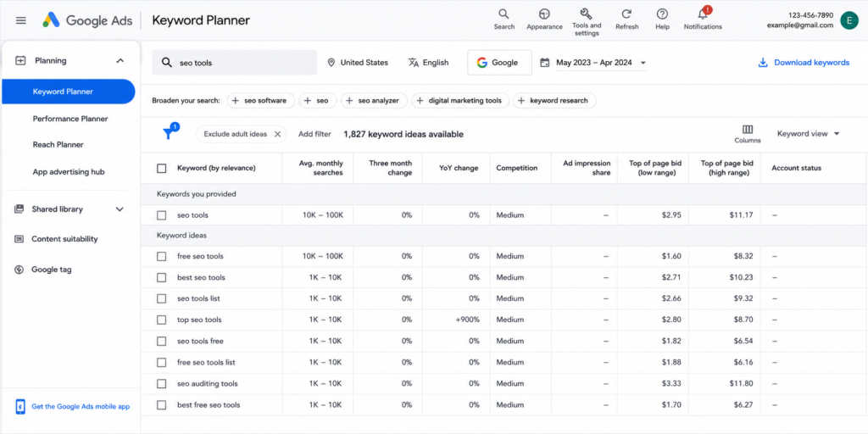Image resolution: width=868 pixels, height=434 pixels.
Task: Check the box for free seo tools list
Action: (162, 363)
